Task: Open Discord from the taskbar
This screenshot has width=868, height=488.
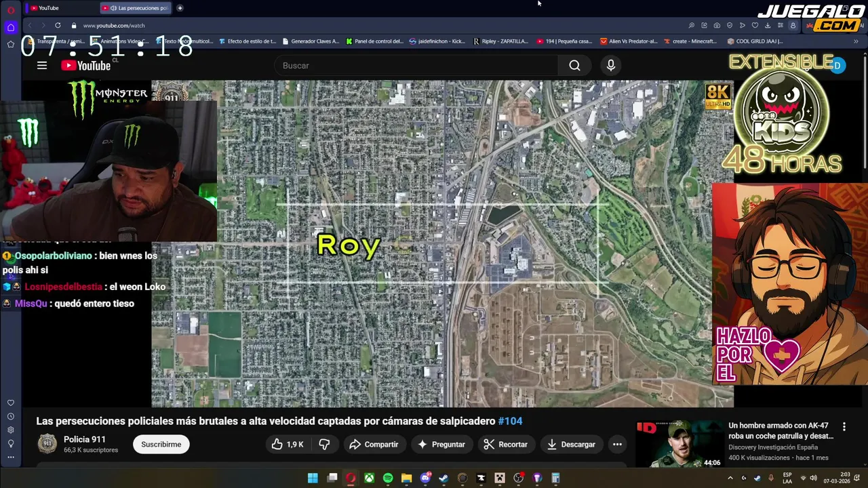Action: tap(425, 478)
